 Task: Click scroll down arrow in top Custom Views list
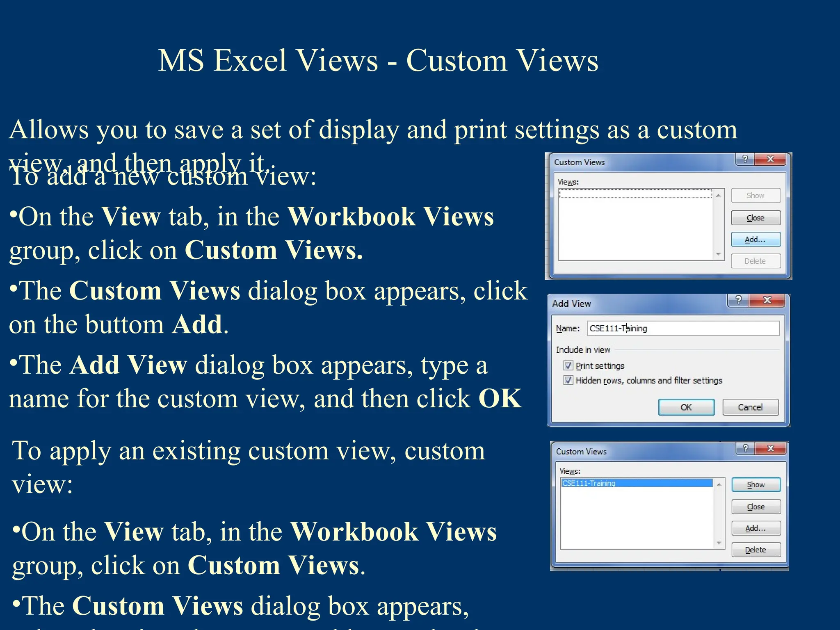pos(719,254)
